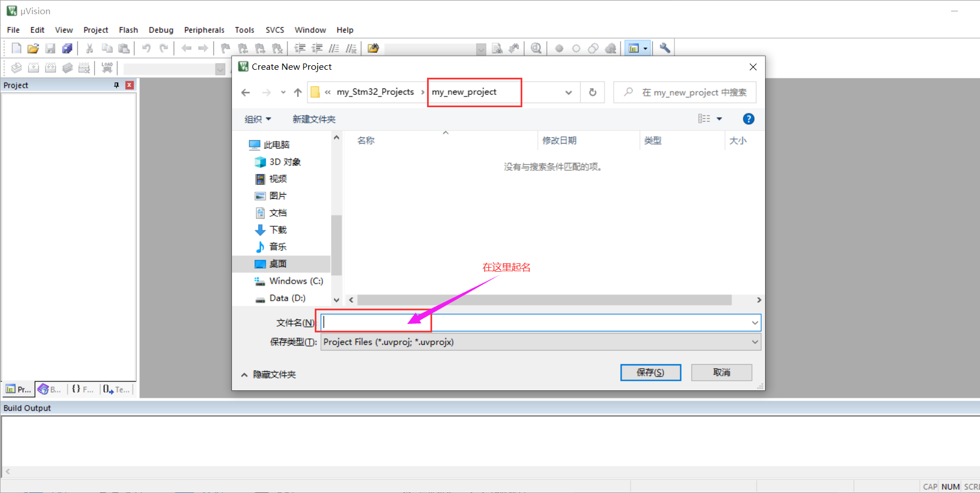980x493 pixels.
Task: Click the search my_new_project box
Action: [685, 92]
